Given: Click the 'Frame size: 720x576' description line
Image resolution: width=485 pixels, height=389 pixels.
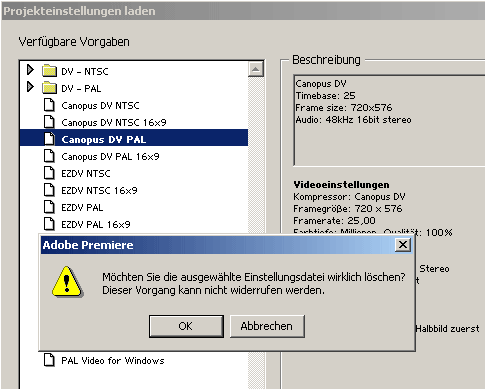Looking at the screenshot, I should point(344,108).
